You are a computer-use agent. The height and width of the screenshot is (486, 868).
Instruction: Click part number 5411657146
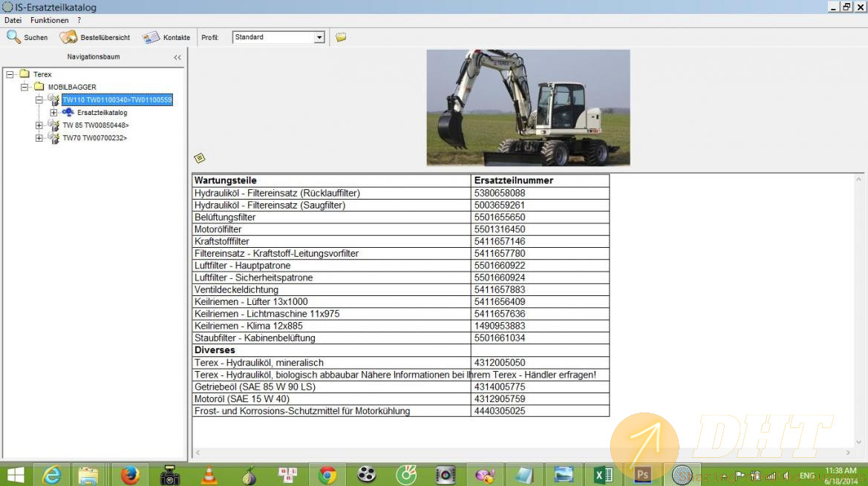coord(499,241)
